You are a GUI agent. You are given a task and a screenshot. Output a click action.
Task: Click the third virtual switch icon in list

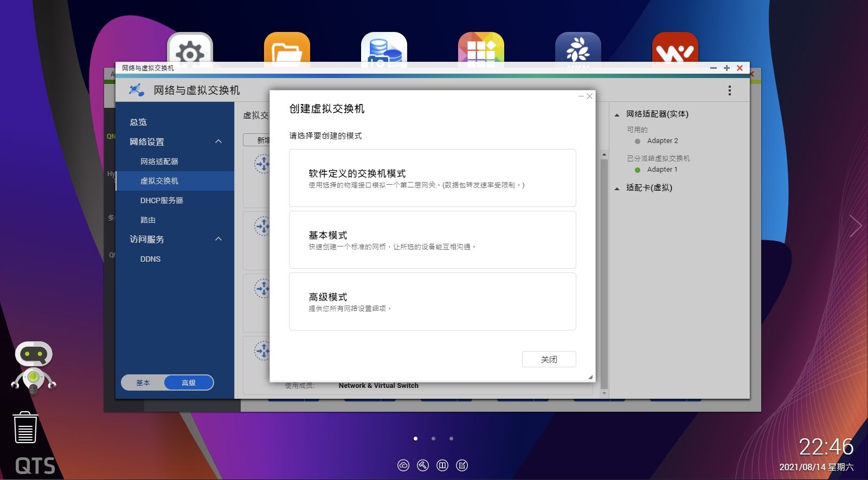[262, 288]
